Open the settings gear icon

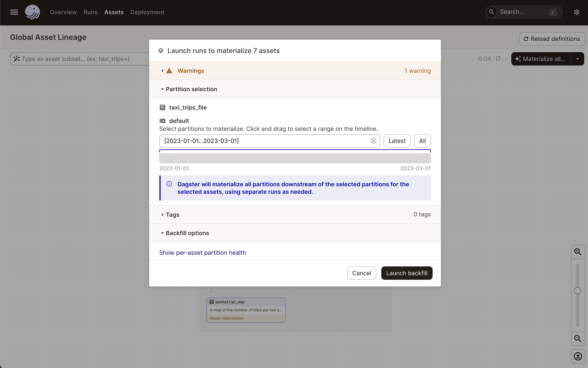577,12
